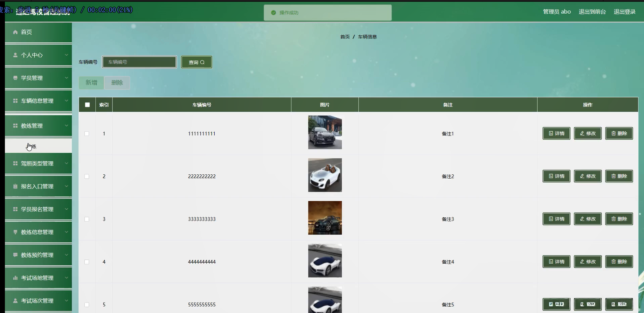Image resolution: width=644 pixels, height=313 pixels.
Task: Click the green check icon in the 操作成功 message
Action: pyautogui.click(x=273, y=13)
